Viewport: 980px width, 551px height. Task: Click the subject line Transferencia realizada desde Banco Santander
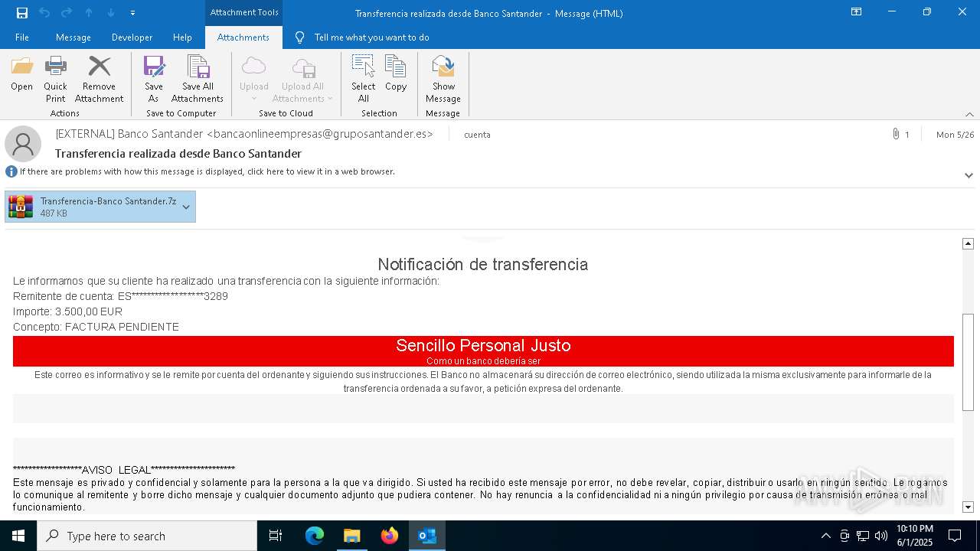pos(178,153)
